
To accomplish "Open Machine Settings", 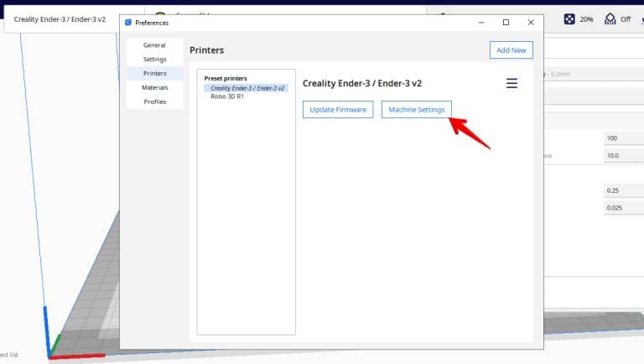I will 417,110.
